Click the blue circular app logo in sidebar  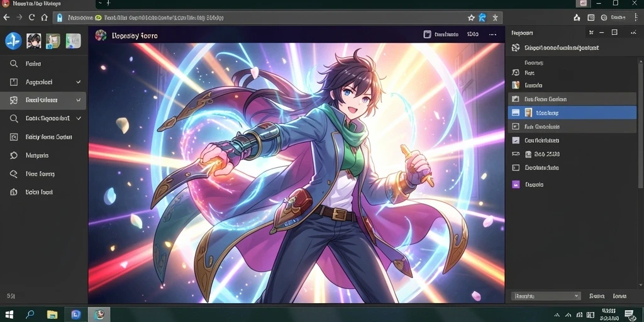(x=13, y=41)
